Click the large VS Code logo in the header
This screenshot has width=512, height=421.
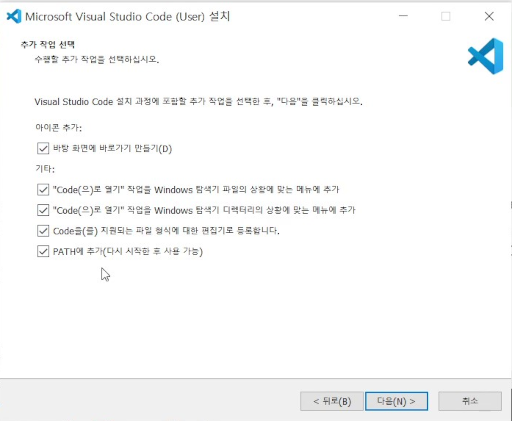click(x=486, y=56)
